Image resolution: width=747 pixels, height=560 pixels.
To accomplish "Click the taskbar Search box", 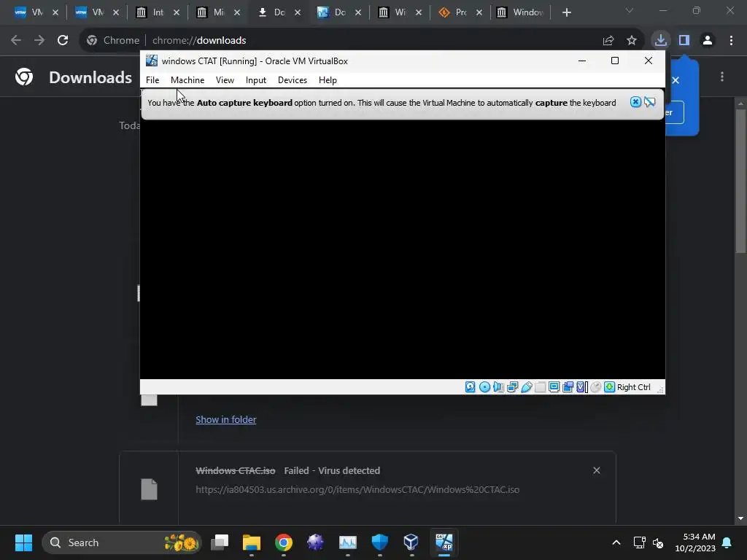I will pos(122,542).
